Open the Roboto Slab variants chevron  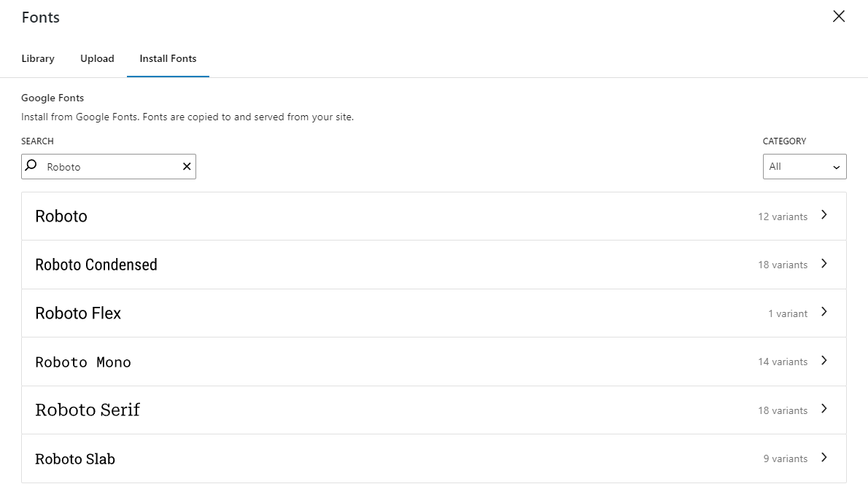point(824,458)
